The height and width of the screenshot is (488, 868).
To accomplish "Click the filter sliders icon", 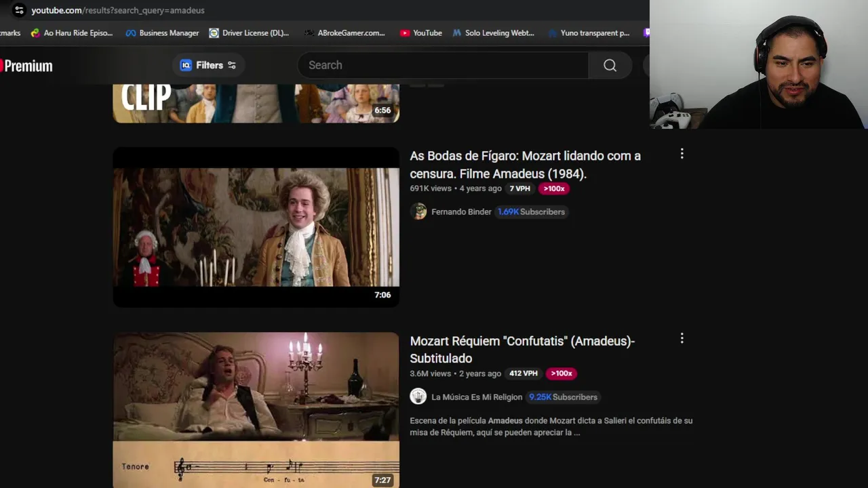I will pyautogui.click(x=232, y=65).
